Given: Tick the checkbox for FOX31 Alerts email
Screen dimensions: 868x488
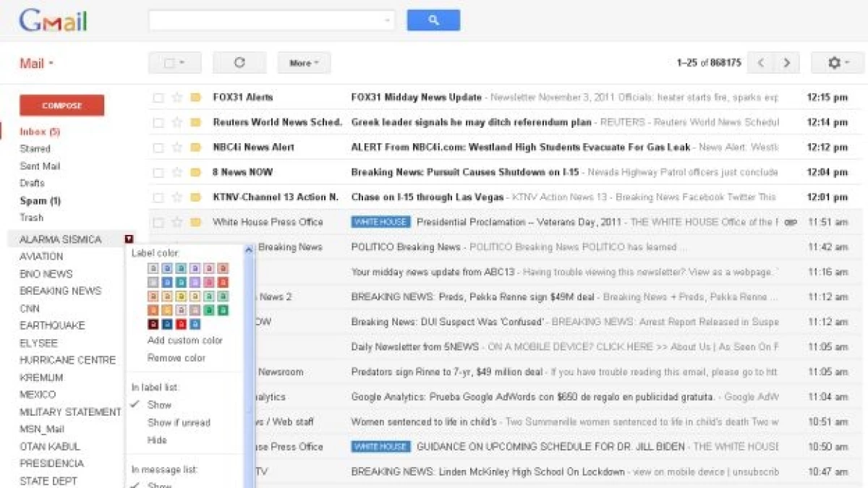Looking at the screenshot, I should (x=158, y=98).
